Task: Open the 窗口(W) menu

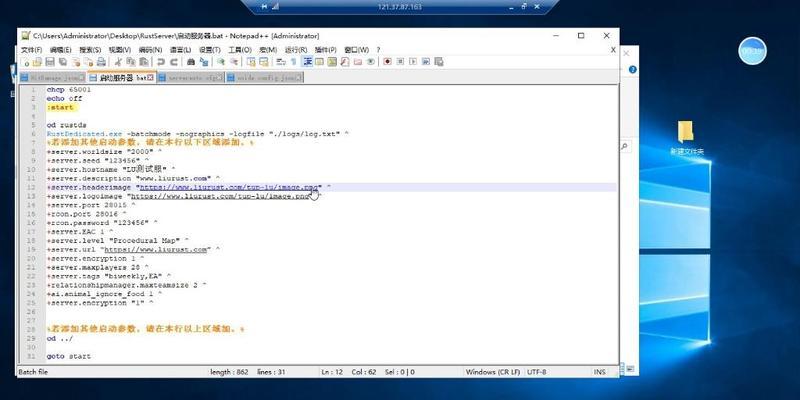Action: [x=356, y=49]
